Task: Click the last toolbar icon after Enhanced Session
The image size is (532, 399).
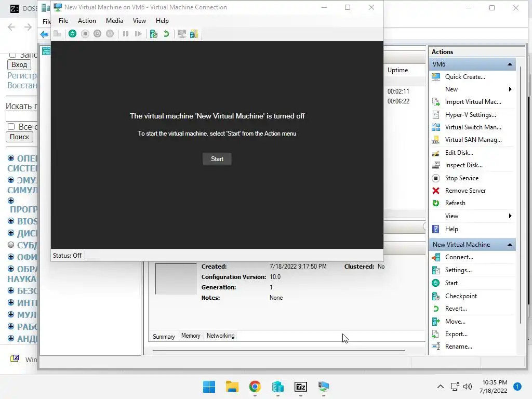Action: pyautogui.click(x=194, y=34)
